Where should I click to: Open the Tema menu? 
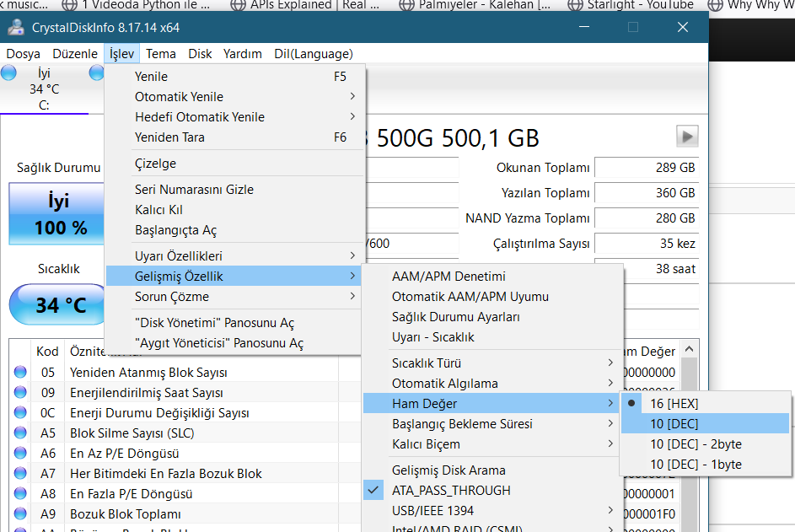pyautogui.click(x=161, y=53)
